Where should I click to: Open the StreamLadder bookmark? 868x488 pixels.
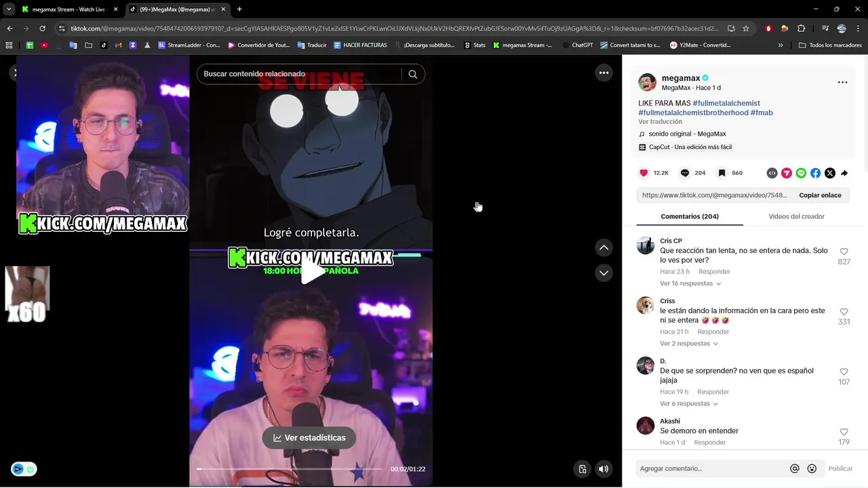click(189, 45)
